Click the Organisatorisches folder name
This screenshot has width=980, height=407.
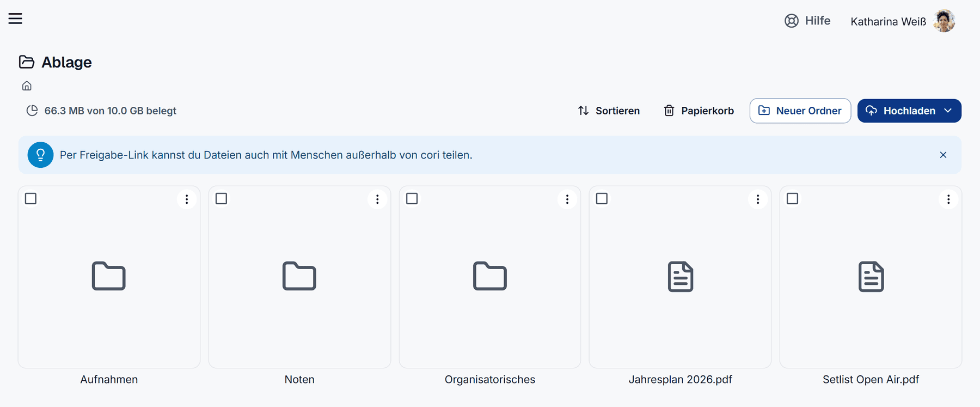(x=490, y=379)
